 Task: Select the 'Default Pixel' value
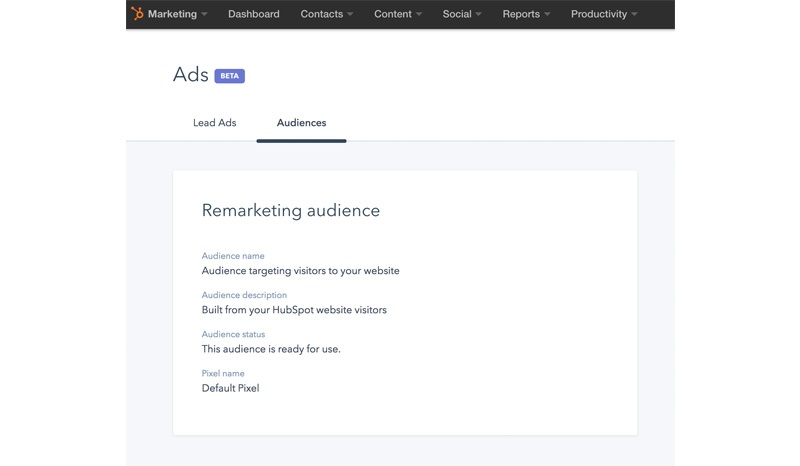coord(230,388)
